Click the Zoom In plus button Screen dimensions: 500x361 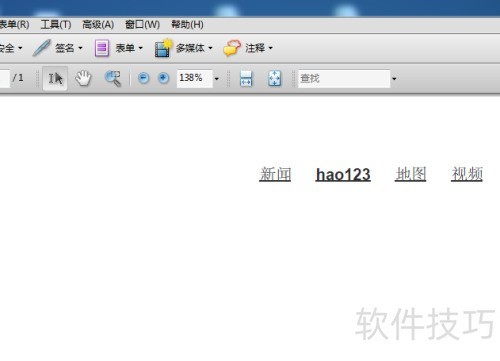163,78
